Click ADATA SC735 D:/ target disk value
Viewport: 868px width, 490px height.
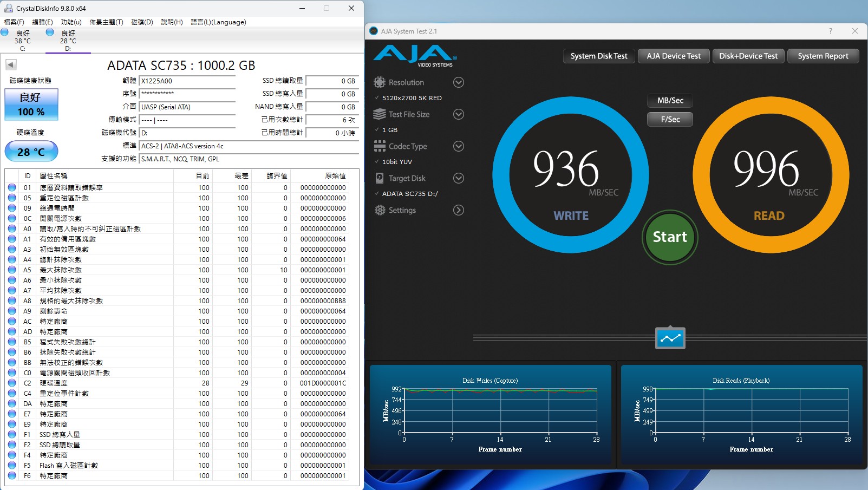point(410,194)
